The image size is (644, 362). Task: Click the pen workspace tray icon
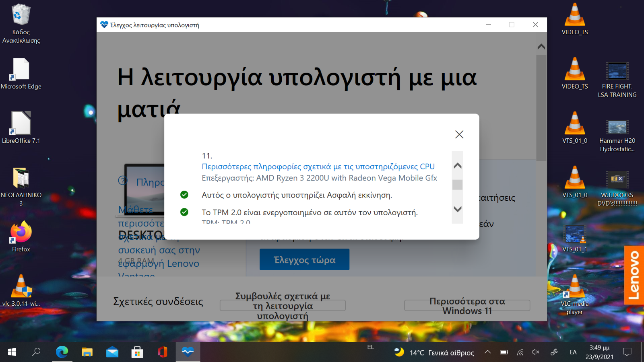554,352
